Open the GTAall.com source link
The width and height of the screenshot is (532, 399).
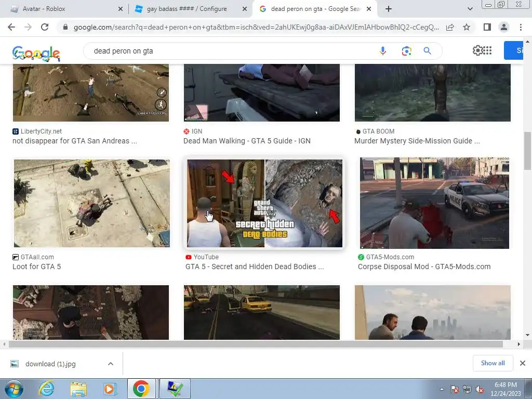[x=33, y=257]
